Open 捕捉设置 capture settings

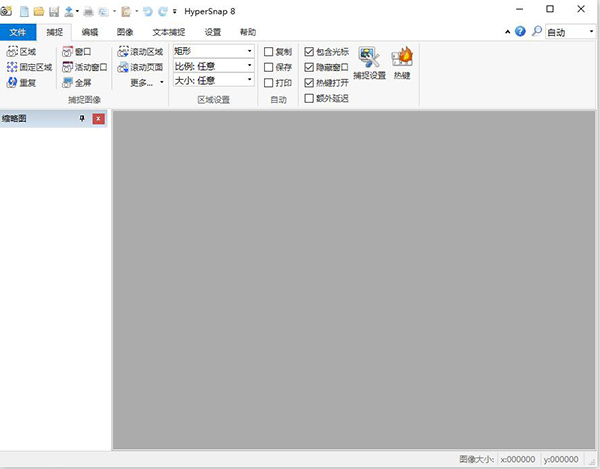tap(369, 62)
